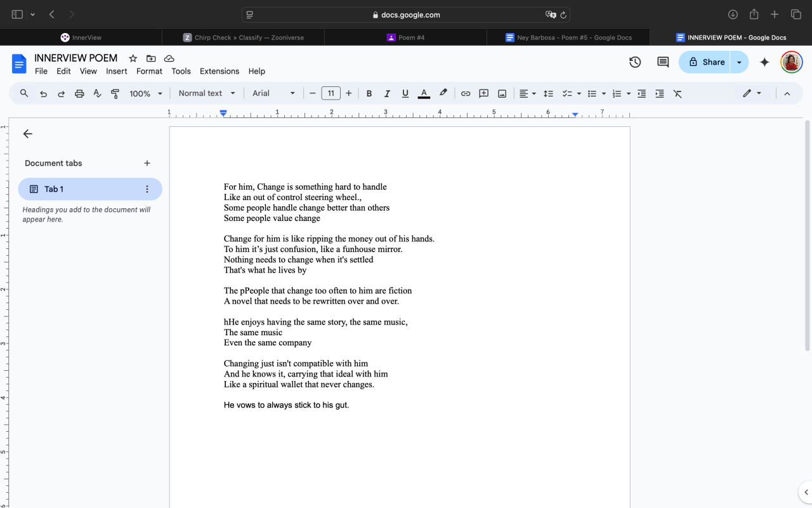Click the print icon in toolbar

click(x=79, y=93)
